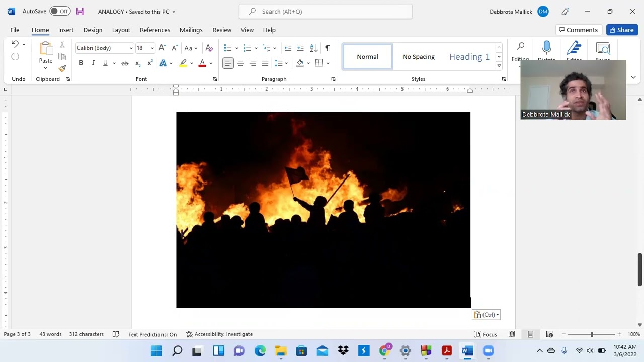Center-align the paragraph
Viewport: 644px width, 362px height.
[x=240, y=63]
